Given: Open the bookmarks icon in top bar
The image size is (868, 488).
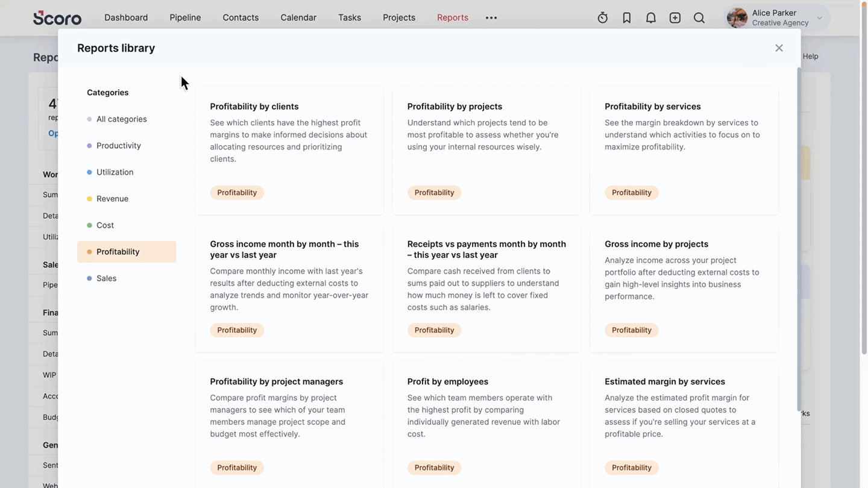Looking at the screenshot, I should pyautogui.click(x=627, y=18).
